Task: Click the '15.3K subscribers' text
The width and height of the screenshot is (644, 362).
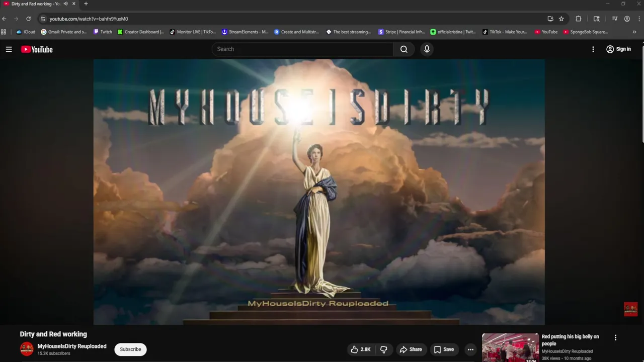Action: pyautogui.click(x=54, y=353)
